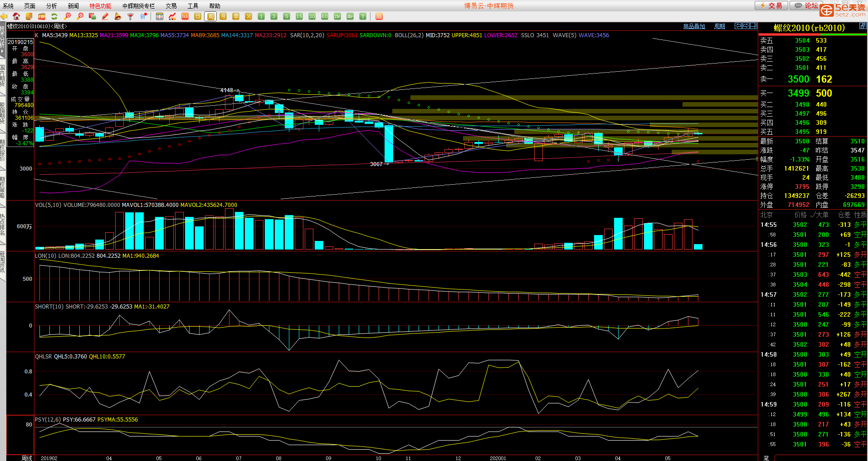Open the 中辉期货专栏 menu
Image resolution: width=868 pixels, height=461 pixels.
pos(139,6)
